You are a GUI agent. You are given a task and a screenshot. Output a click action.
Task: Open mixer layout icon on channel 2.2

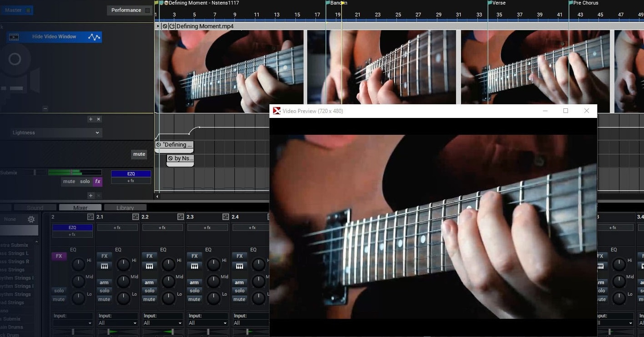point(181,217)
